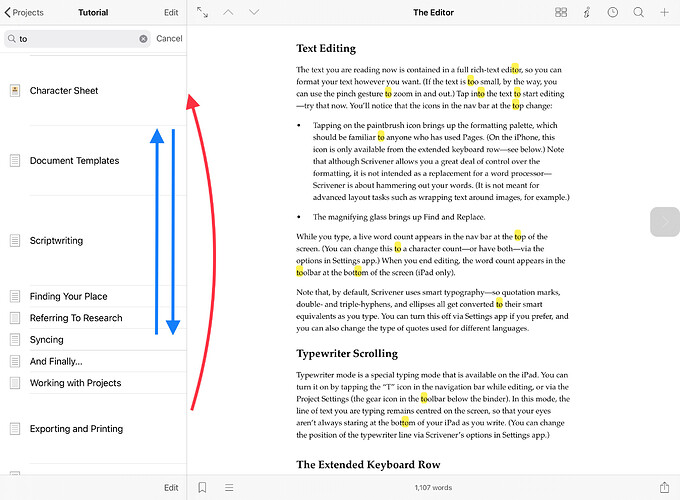Click Typewriter Scrolling heading

pyautogui.click(x=347, y=353)
